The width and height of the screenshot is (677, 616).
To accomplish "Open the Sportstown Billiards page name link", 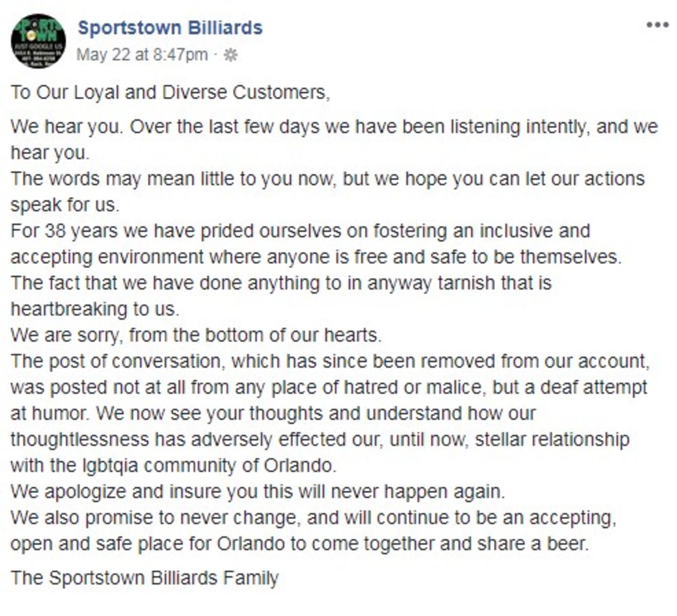I will pos(170,28).
